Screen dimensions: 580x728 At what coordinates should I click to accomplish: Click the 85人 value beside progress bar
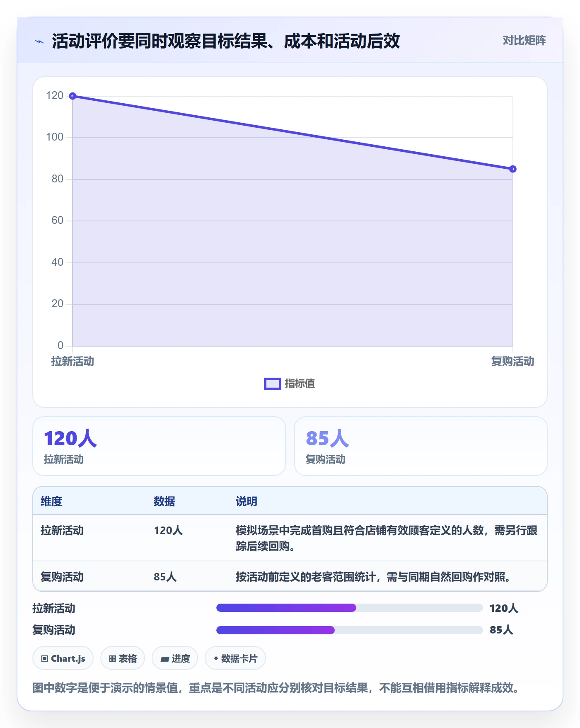501,630
